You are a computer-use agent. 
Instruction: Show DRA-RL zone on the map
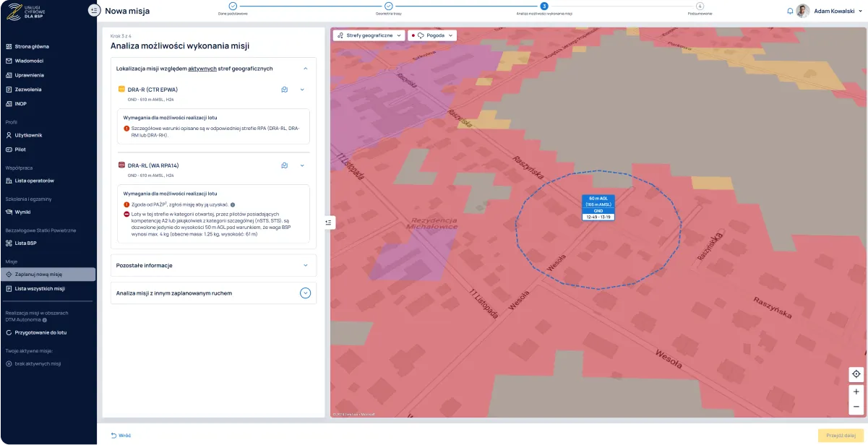tap(285, 165)
